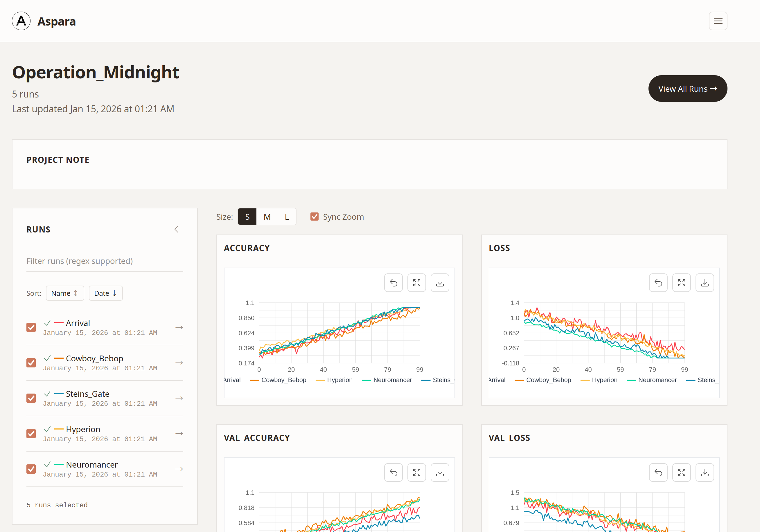Open details for the Steins_Gate run
The image size is (760, 532).
point(179,398)
